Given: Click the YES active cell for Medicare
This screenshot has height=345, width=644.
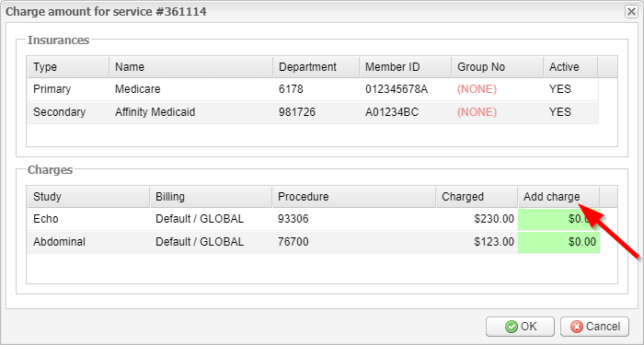Looking at the screenshot, I should click(x=570, y=89).
